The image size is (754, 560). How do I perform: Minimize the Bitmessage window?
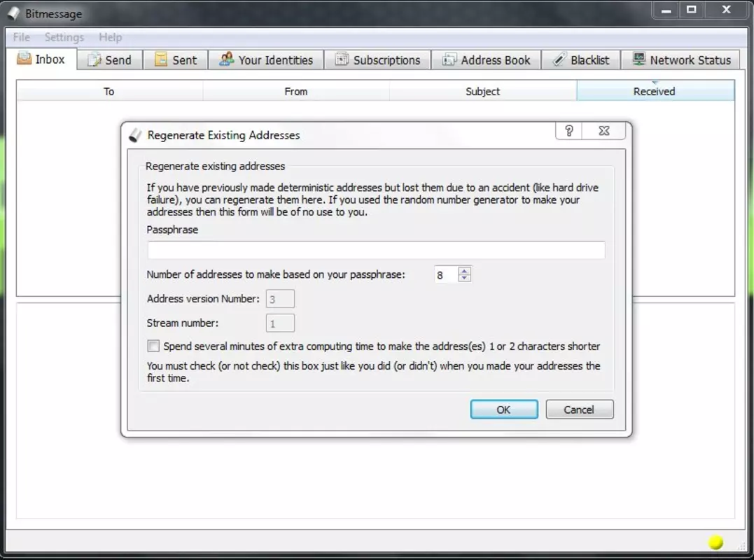666,10
